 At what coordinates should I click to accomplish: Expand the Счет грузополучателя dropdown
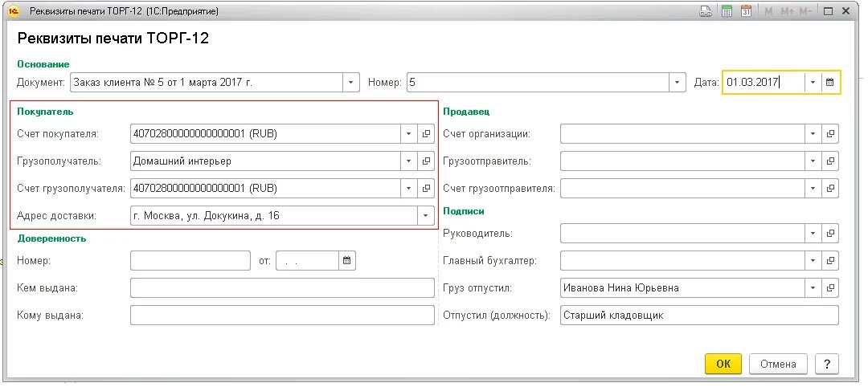point(408,189)
